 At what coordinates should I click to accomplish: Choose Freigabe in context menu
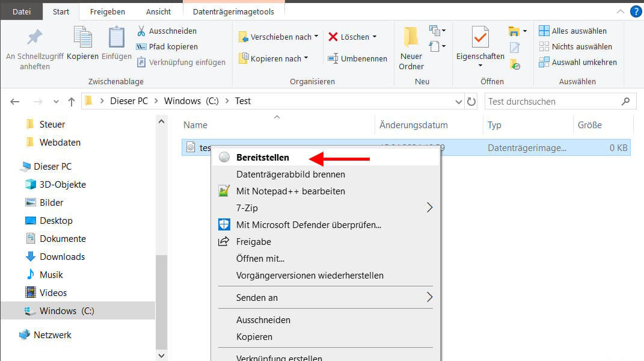(x=325, y=242)
